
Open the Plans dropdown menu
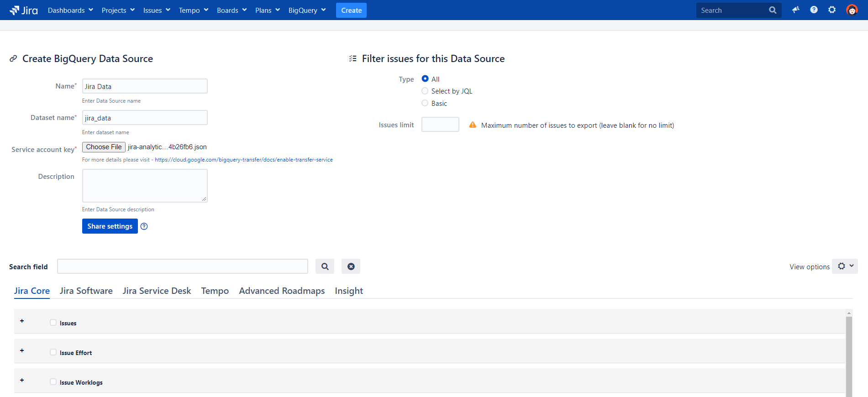pyautogui.click(x=268, y=10)
